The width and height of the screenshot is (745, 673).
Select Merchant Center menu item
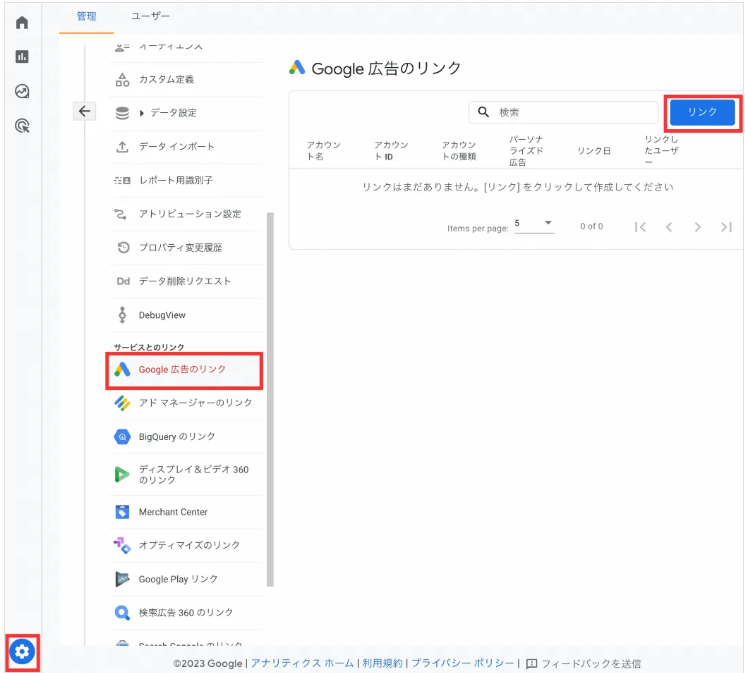pos(185,512)
